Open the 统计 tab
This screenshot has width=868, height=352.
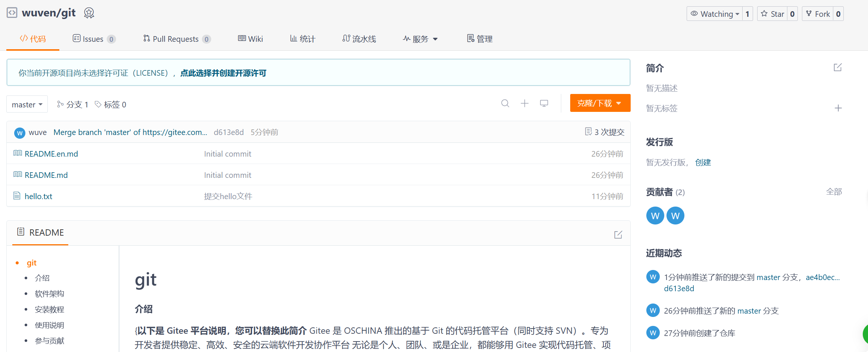[x=303, y=39]
